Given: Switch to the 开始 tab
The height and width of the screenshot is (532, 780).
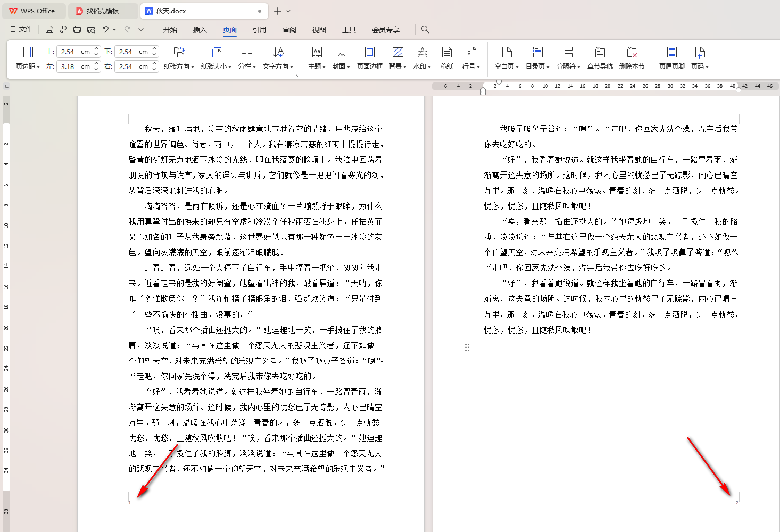Looking at the screenshot, I should (170, 30).
